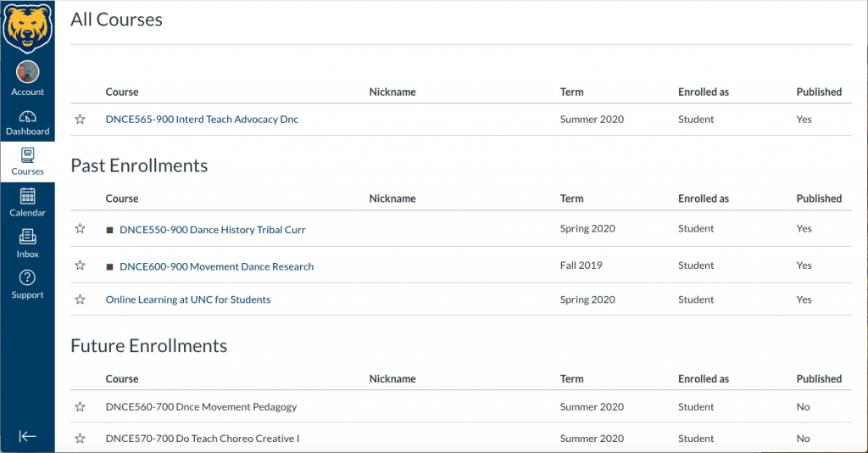Open the Support help menu
The height and width of the screenshot is (453, 868).
tap(28, 284)
